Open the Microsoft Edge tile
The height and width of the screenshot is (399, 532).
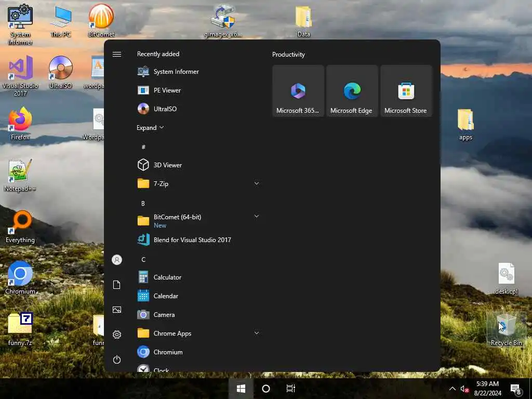click(x=352, y=91)
